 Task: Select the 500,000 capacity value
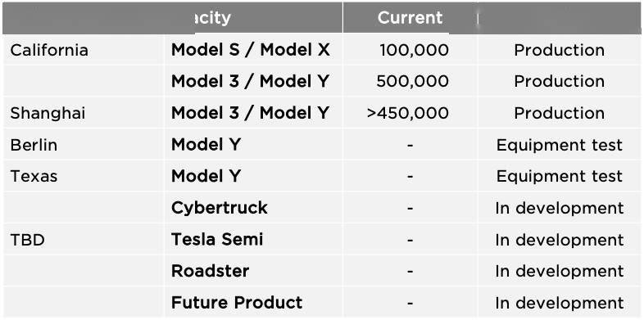pyautogui.click(x=412, y=82)
